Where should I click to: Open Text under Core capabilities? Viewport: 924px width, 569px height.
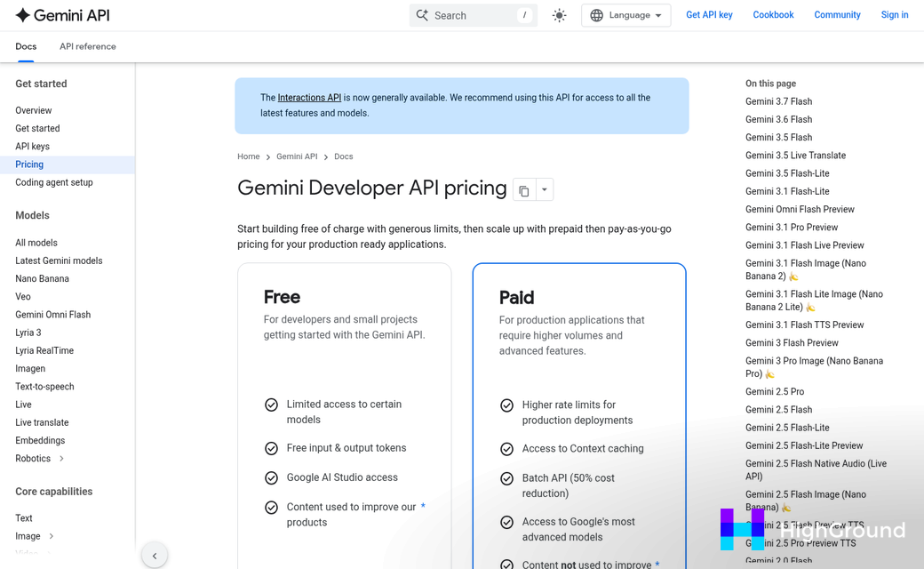pyautogui.click(x=24, y=517)
